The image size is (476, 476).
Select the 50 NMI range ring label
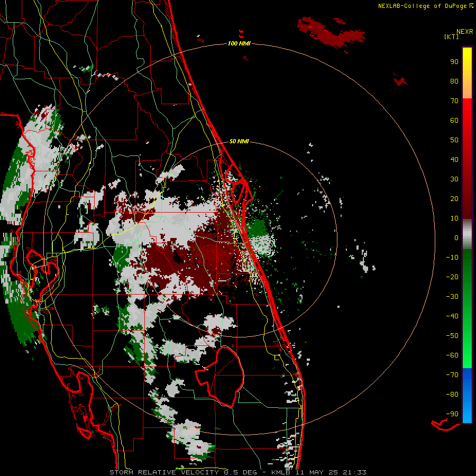pos(239,141)
